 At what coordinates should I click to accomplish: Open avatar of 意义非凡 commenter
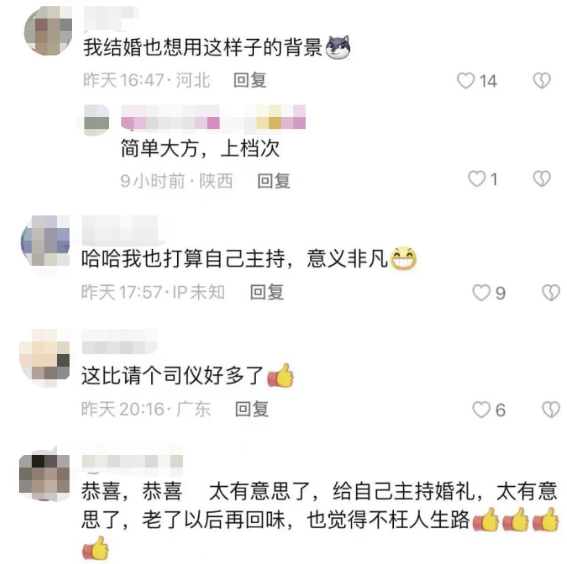point(45,241)
